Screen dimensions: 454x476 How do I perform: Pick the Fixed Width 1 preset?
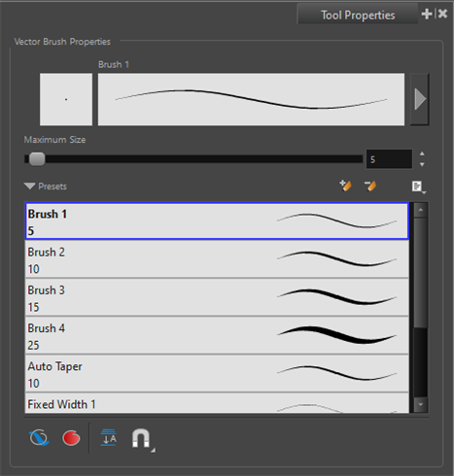(217, 403)
